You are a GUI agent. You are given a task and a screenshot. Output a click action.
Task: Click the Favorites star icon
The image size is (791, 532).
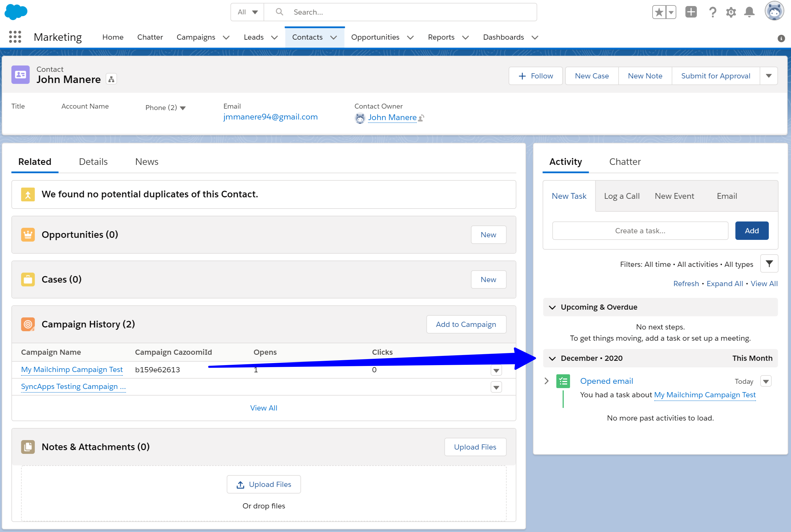659,12
